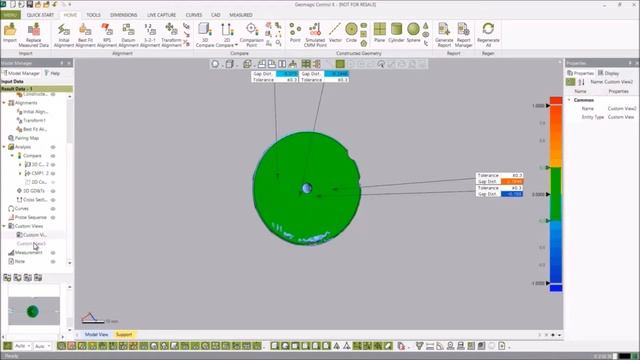Collapse the Custom Views tree node

pyautogui.click(x=4, y=226)
